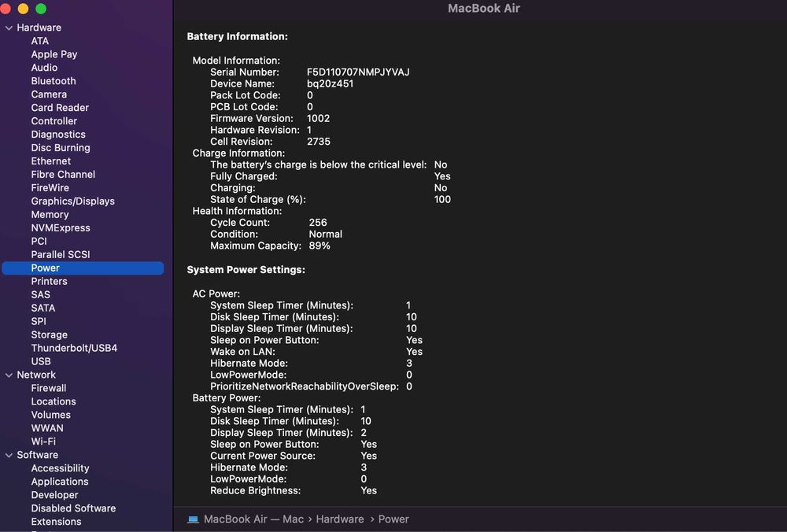
Task: Click the Network category label
Action: coord(36,375)
